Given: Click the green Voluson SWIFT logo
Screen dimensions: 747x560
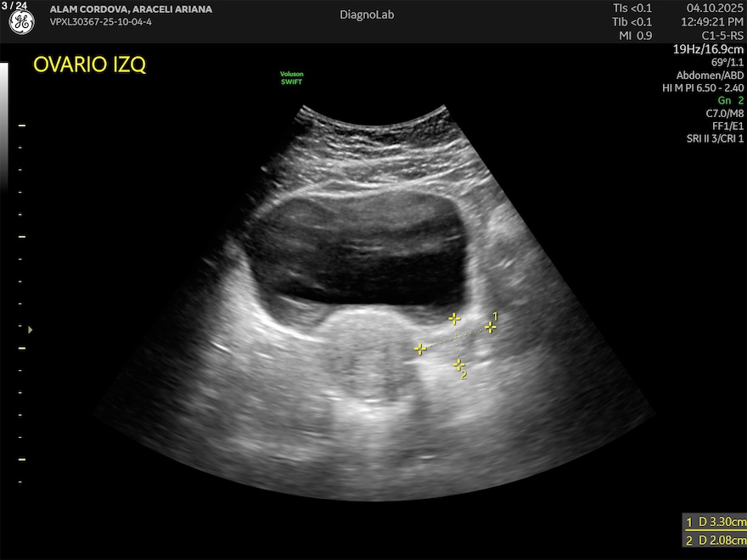Looking at the screenshot, I should [x=291, y=78].
